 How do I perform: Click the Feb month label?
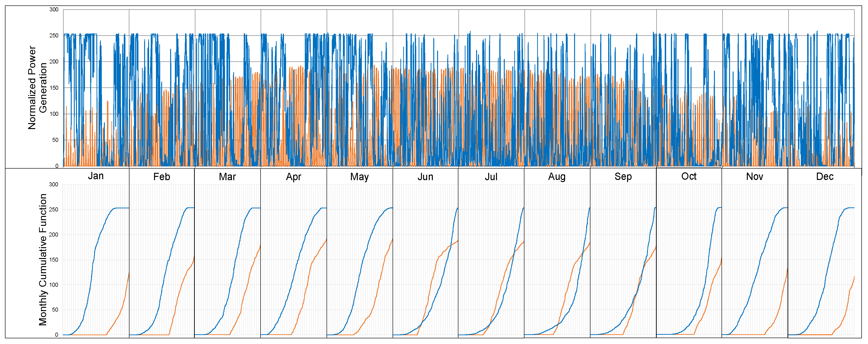click(161, 177)
